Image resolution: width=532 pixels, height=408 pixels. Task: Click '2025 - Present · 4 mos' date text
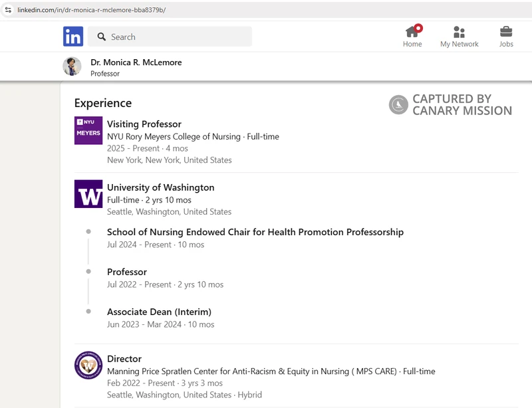tap(147, 149)
